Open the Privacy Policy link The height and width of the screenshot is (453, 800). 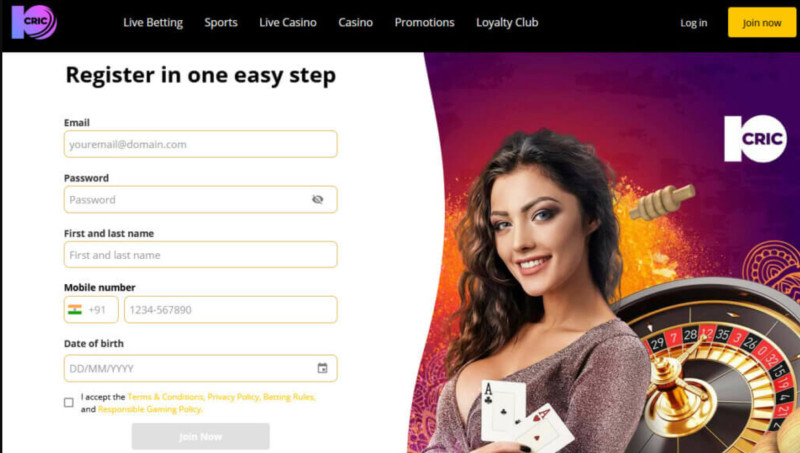click(x=233, y=397)
